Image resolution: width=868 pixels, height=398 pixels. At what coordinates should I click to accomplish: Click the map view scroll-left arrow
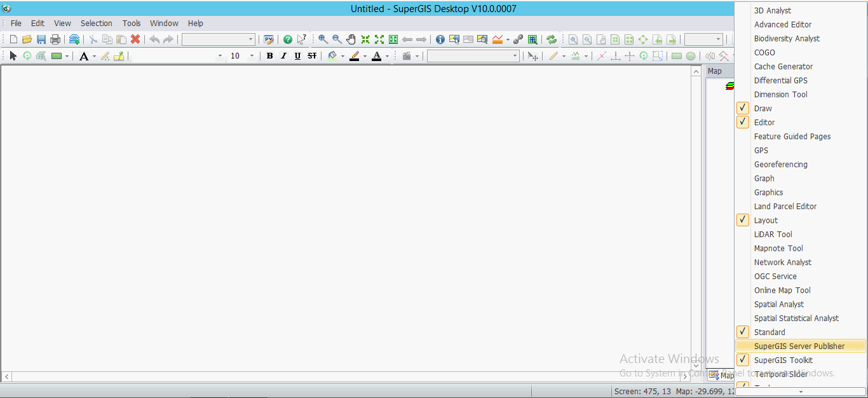6,376
